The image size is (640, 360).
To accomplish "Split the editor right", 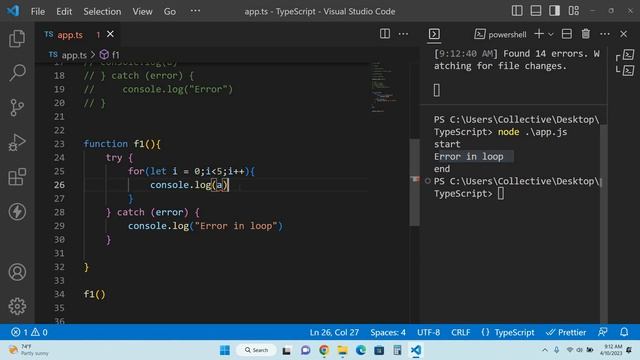I will (x=384, y=34).
